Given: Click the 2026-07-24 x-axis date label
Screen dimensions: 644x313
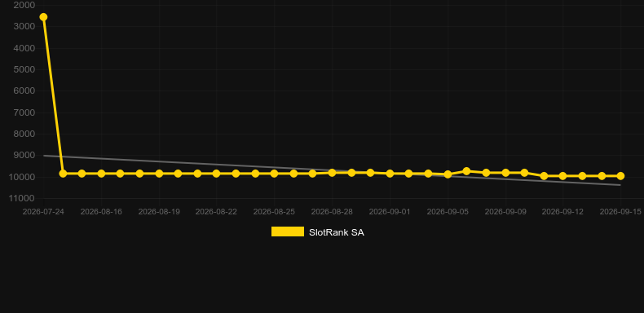Looking at the screenshot, I should click(x=43, y=212).
